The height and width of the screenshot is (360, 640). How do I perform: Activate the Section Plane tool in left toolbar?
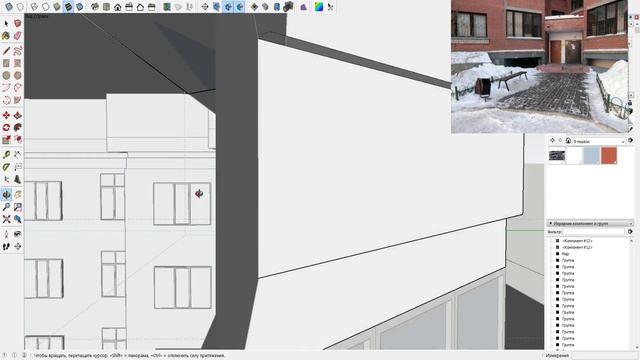tap(18, 246)
